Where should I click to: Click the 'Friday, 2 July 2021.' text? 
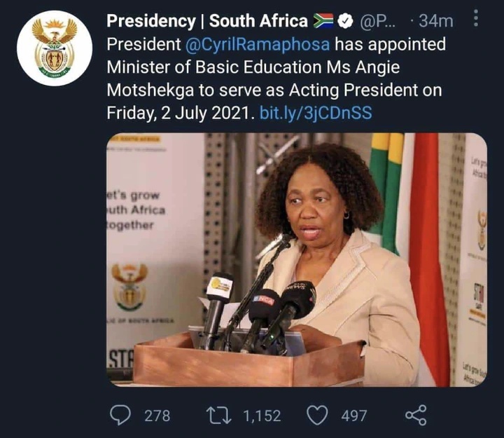tap(181, 113)
